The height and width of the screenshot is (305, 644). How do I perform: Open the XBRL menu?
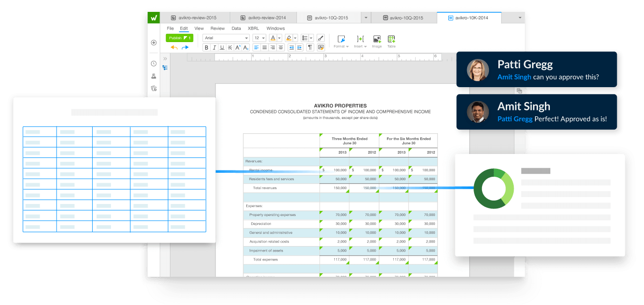click(x=253, y=28)
